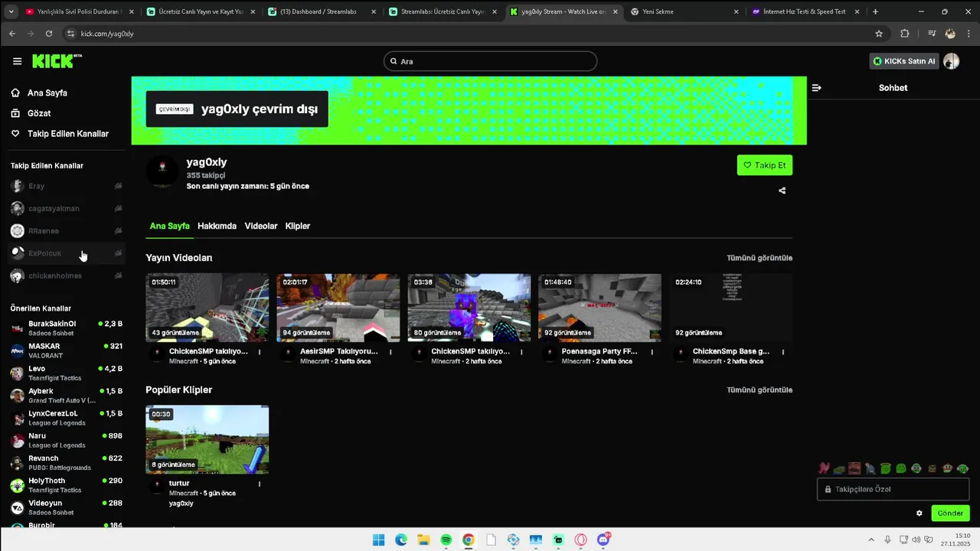Open options menu for Poenasaga Party video
Image resolution: width=980 pixels, height=551 pixels.
click(x=652, y=352)
